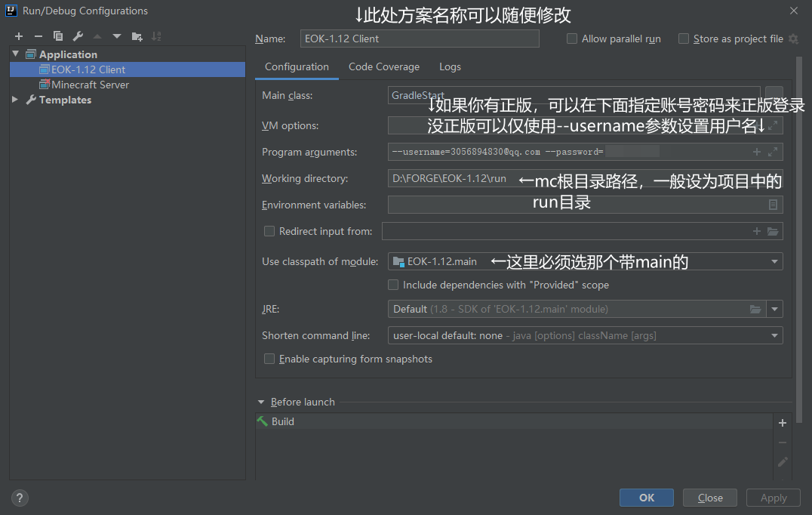The image size is (812, 515).
Task: Copy the selected configuration
Action: coord(58,36)
